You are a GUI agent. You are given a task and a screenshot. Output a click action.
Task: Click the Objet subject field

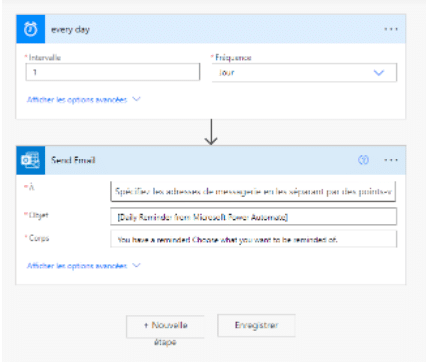pos(253,217)
